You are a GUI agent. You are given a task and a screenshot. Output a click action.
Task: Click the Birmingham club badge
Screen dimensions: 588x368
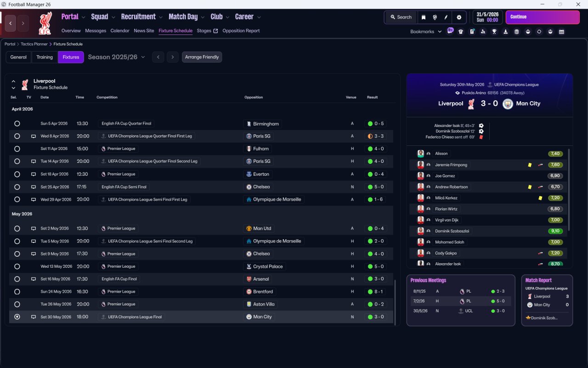tap(249, 124)
